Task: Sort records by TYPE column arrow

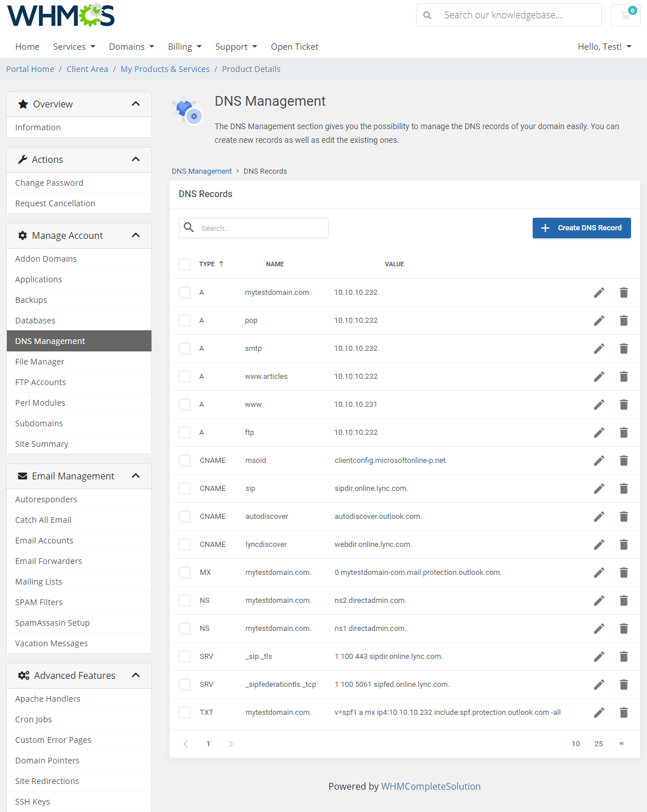Action: [221, 264]
